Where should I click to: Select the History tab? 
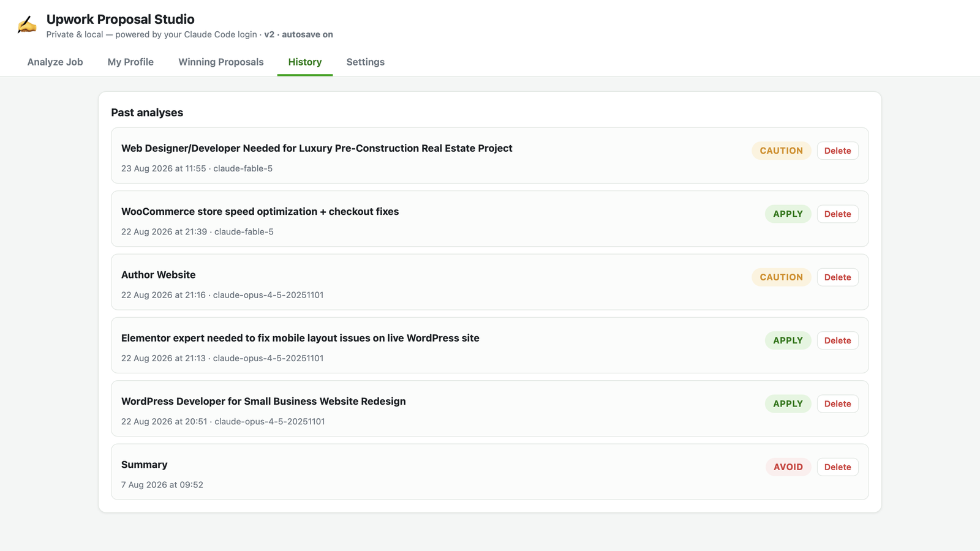305,62
